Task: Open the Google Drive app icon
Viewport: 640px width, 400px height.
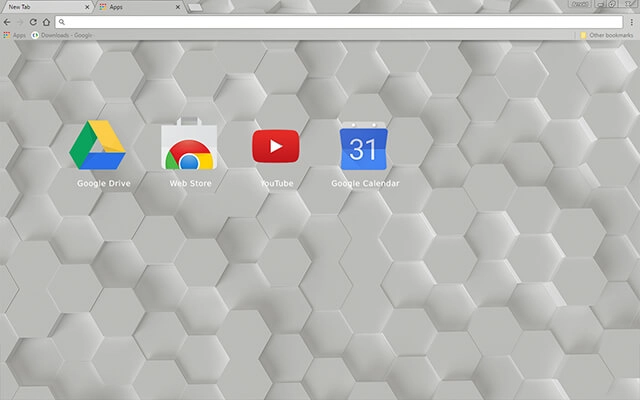Action: (x=97, y=144)
